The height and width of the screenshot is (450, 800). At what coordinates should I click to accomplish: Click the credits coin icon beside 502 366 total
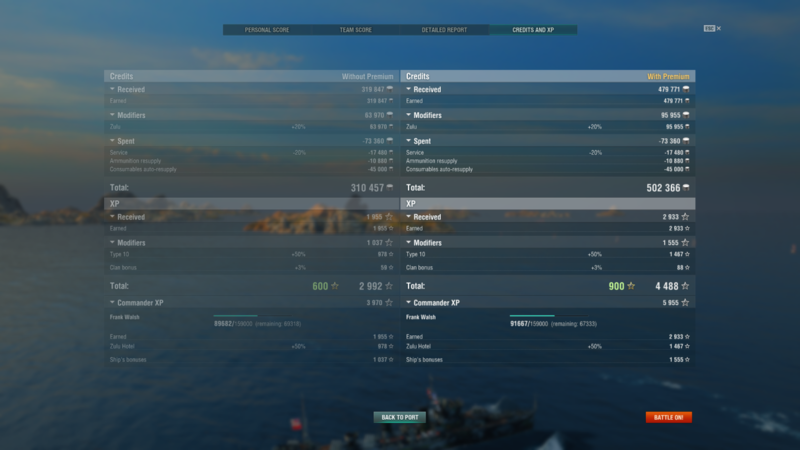point(686,188)
